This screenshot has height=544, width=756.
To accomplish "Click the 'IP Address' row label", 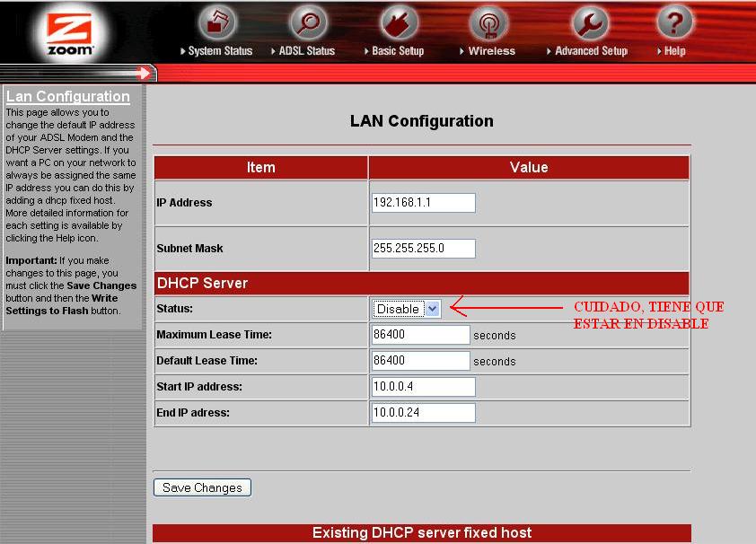I will coord(184,202).
